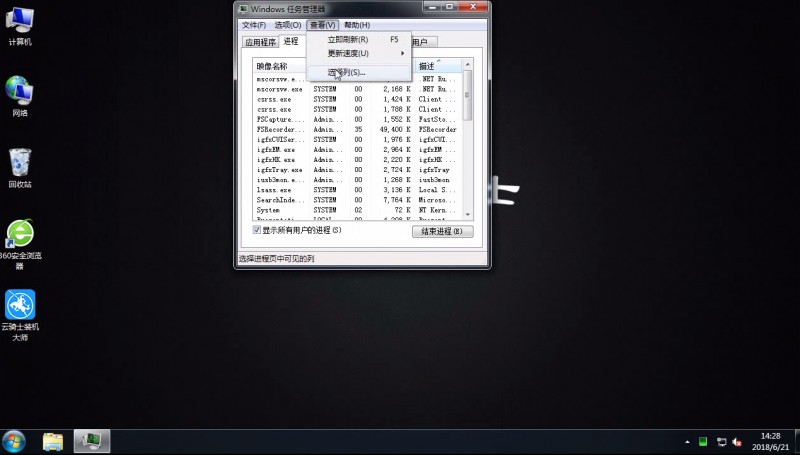
Task: Choose 选择列(S)... menu entry
Action: pyautogui.click(x=359, y=72)
